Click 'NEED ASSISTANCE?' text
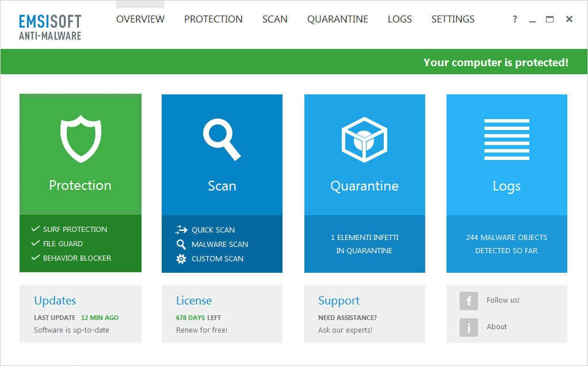Screen dimensions: 588x366 pyautogui.click(x=348, y=318)
